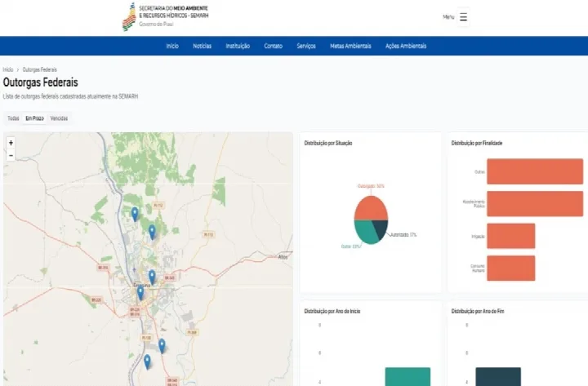
Task: Open the Instituição navigation item
Action: (x=238, y=46)
